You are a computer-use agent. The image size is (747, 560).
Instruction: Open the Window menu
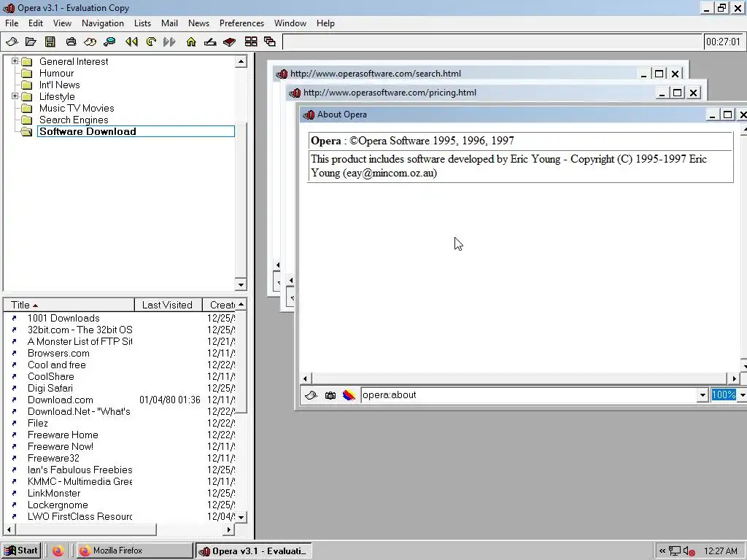click(x=290, y=23)
